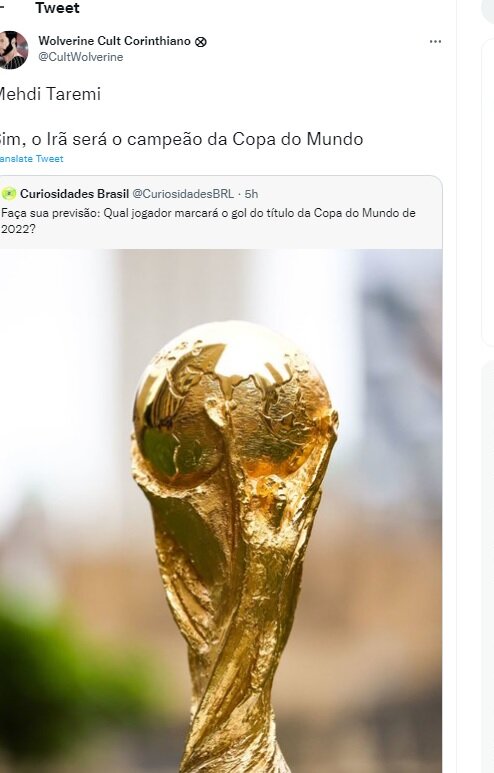Image resolution: width=494 pixels, height=773 pixels.
Task: Click the 5h timestamp of quoted tweet
Action: point(251,194)
